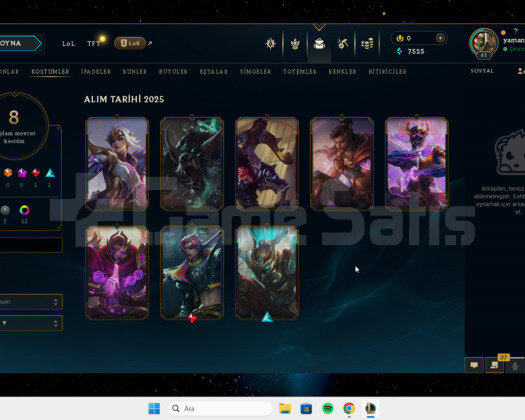Open Microsoft Store from the taskbar

(306, 409)
